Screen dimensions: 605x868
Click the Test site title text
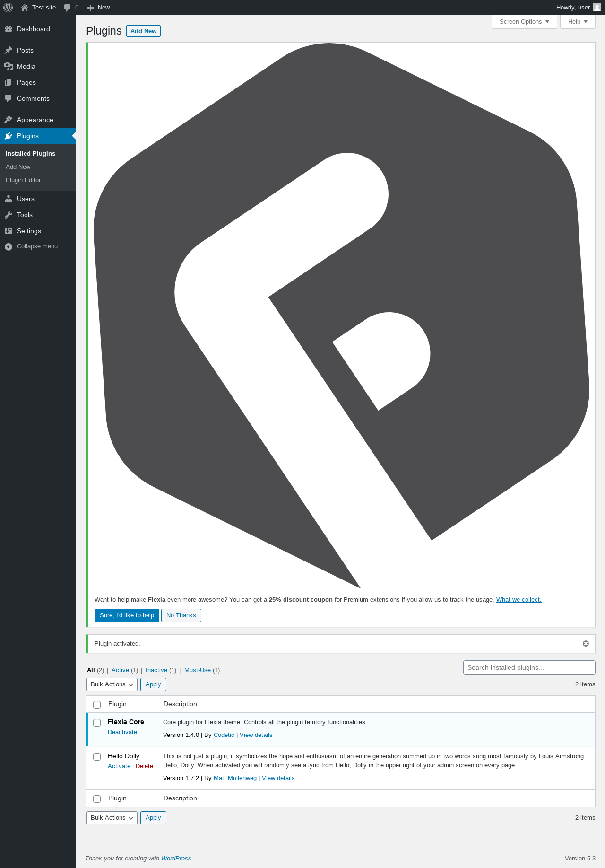tap(44, 8)
